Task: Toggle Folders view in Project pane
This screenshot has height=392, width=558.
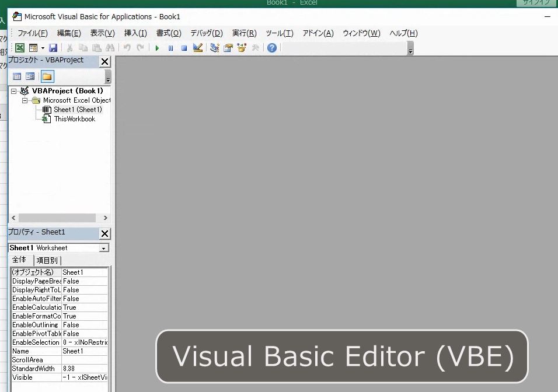Action: tap(47, 76)
